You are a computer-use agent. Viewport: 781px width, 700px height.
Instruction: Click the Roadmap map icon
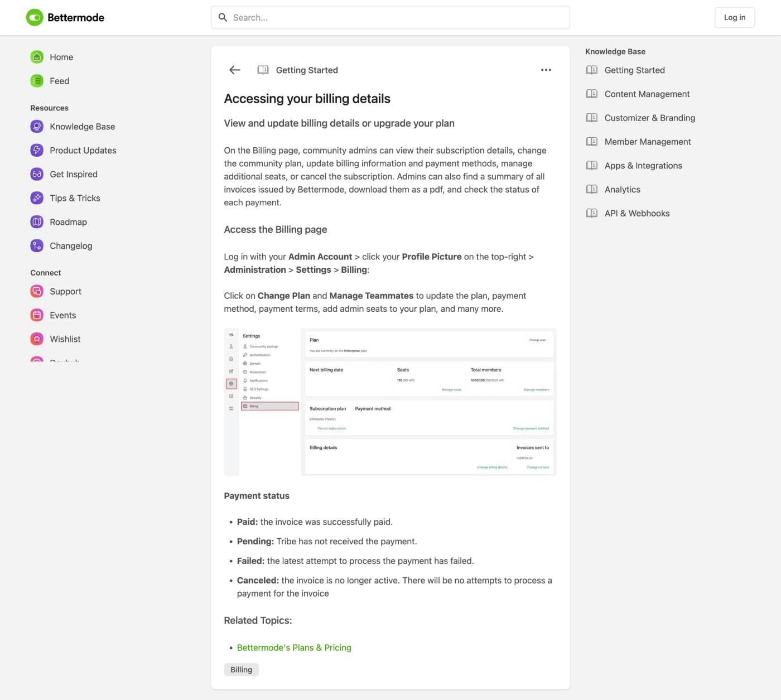pos(37,222)
